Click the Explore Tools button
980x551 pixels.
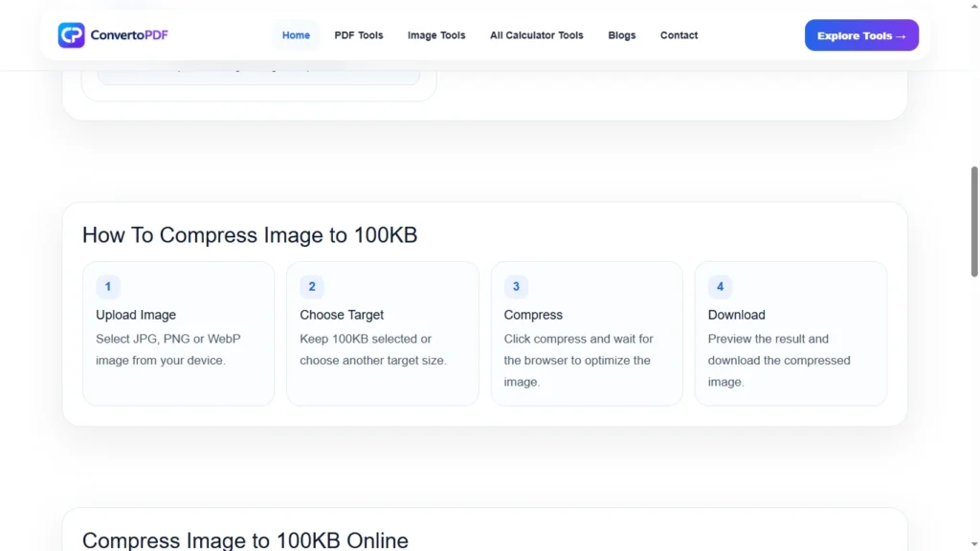(x=861, y=35)
